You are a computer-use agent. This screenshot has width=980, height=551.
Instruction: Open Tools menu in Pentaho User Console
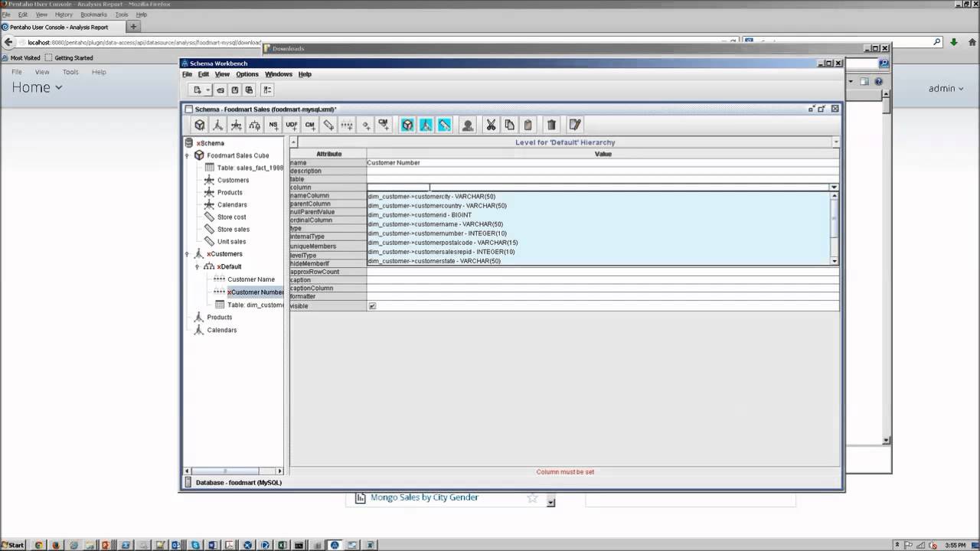point(70,72)
